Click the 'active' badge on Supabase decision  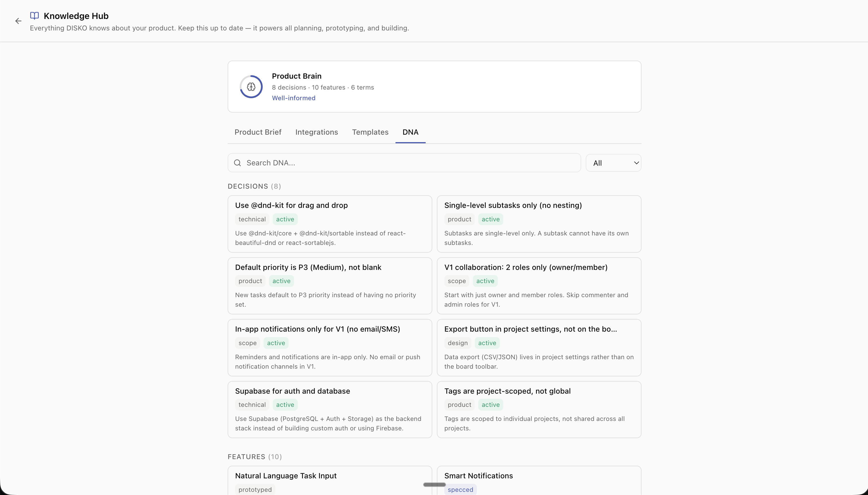tap(285, 404)
